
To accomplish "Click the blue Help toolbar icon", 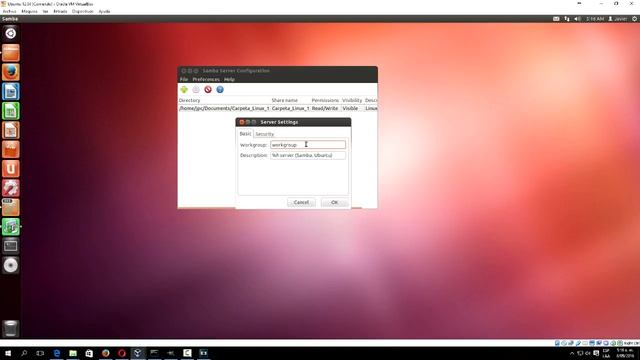I will [220, 89].
